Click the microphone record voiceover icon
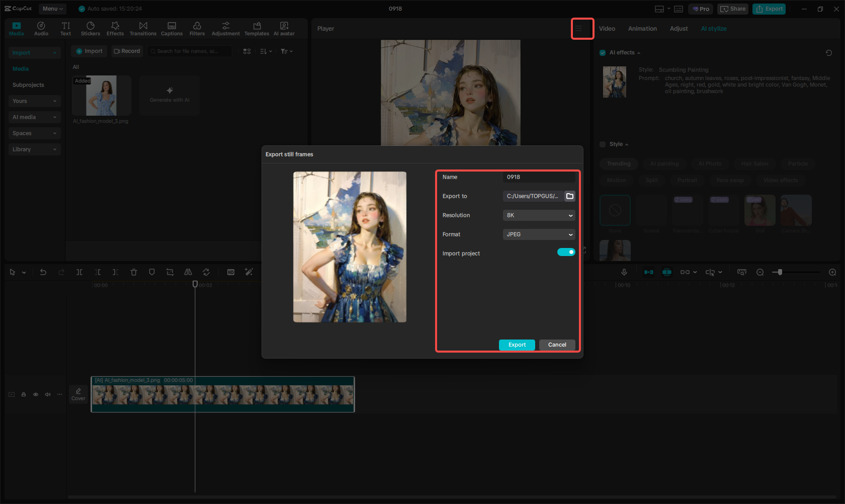The width and height of the screenshot is (845, 504). pos(624,272)
